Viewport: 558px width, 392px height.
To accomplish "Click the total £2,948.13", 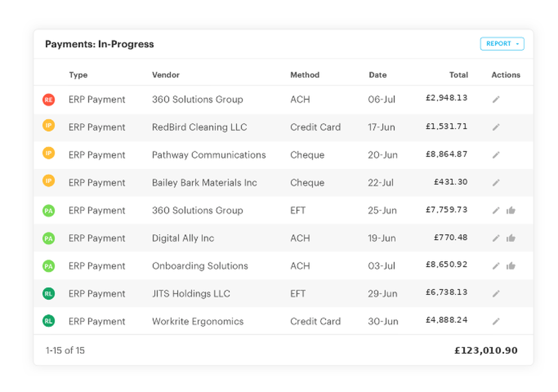I will tap(446, 98).
